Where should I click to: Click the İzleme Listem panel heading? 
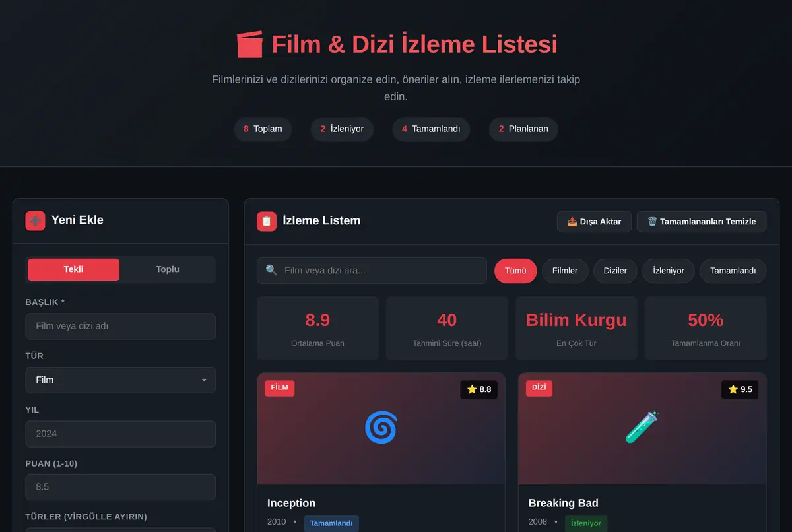[321, 221]
